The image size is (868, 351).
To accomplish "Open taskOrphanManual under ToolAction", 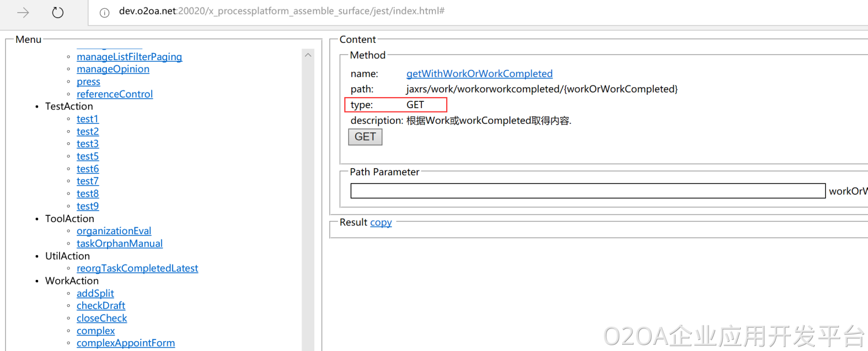I will 119,243.
